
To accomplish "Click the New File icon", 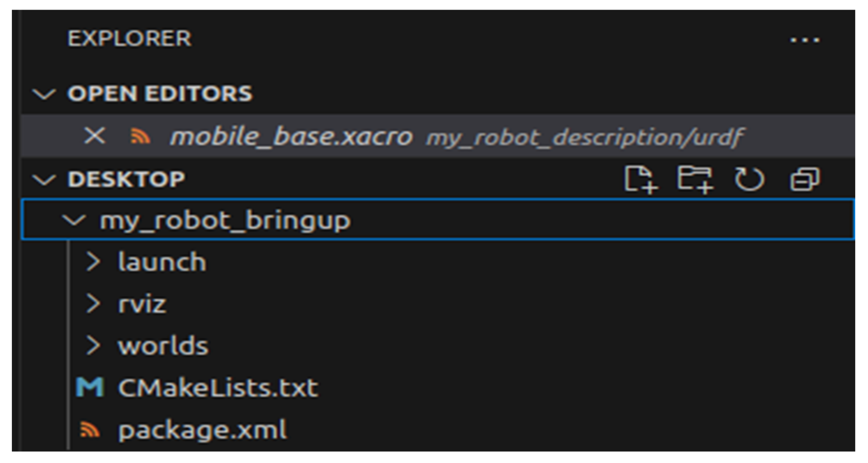I will pos(640,179).
